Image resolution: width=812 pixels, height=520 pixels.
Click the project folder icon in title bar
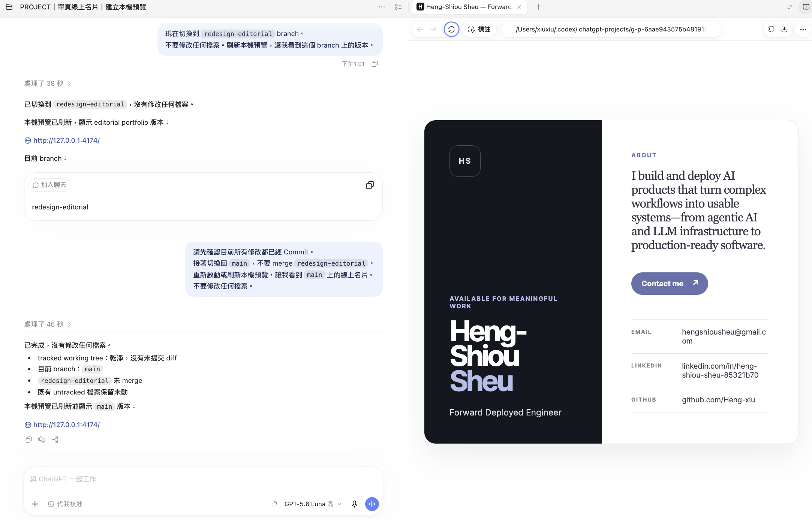click(x=9, y=7)
